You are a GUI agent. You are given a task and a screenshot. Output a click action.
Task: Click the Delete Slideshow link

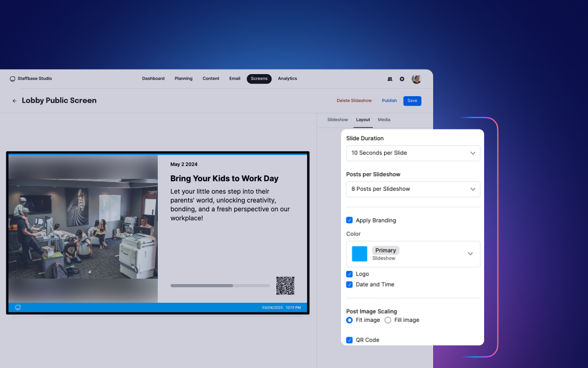click(354, 101)
